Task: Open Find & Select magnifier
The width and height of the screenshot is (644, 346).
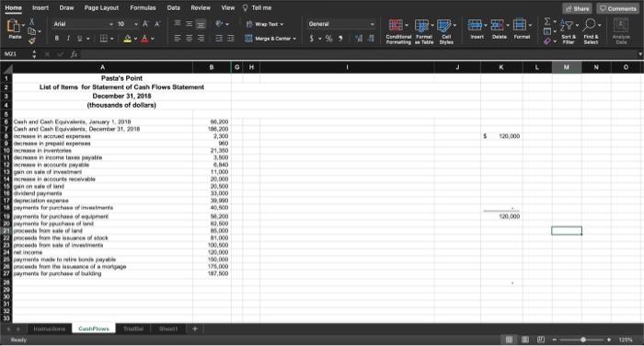Action: [591, 31]
